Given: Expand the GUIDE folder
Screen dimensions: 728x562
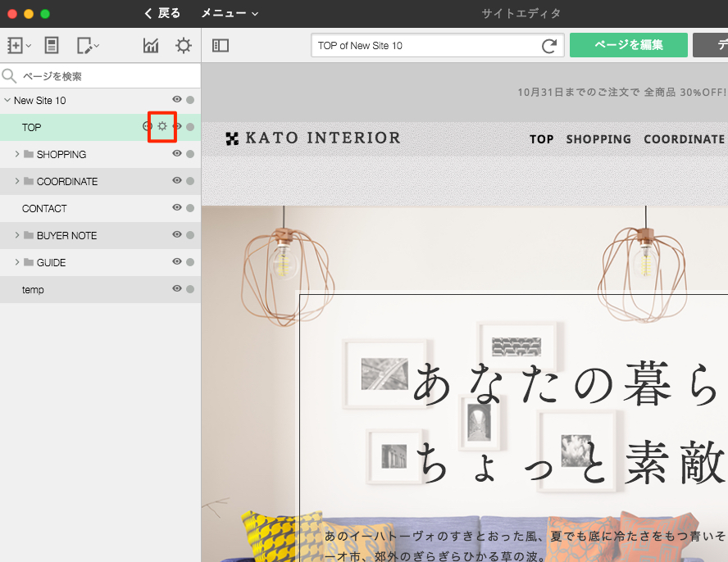Looking at the screenshot, I should click(17, 262).
